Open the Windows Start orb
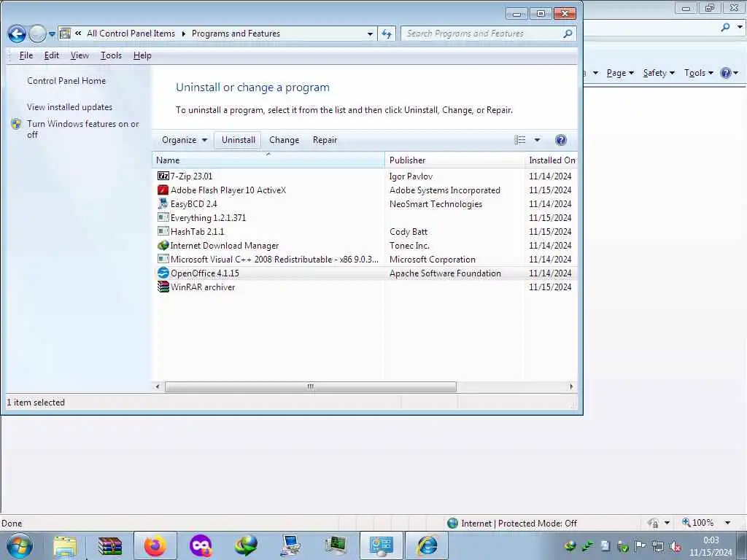 20,545
